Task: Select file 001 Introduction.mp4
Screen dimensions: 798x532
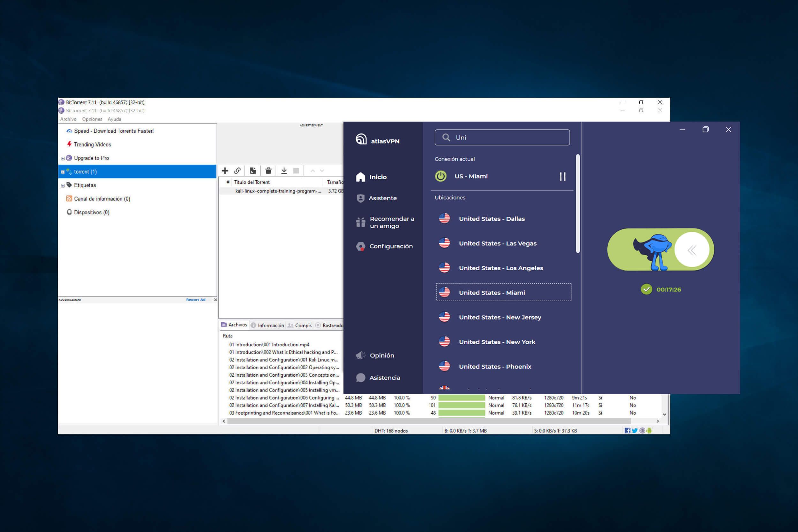Action: point(269,345)
